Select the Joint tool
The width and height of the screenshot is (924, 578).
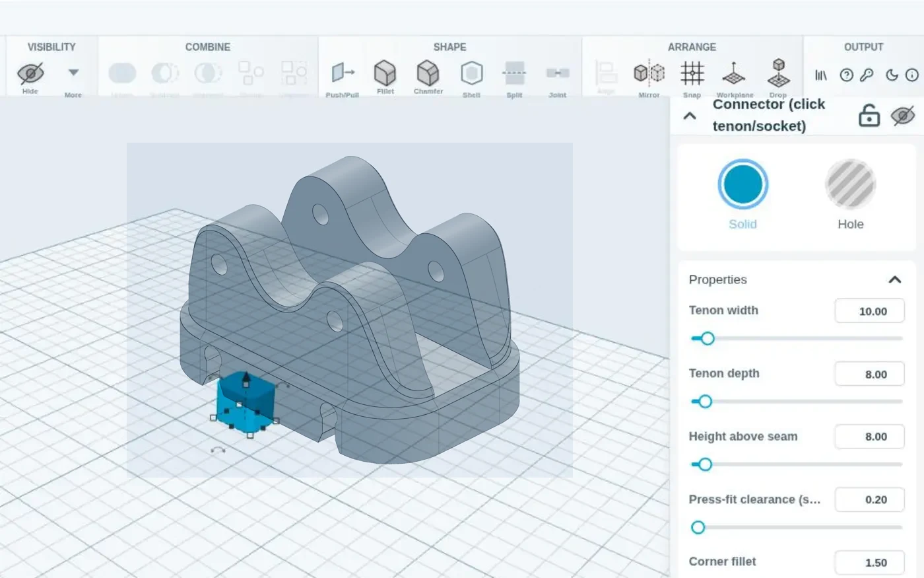click(x=557, y=79)
